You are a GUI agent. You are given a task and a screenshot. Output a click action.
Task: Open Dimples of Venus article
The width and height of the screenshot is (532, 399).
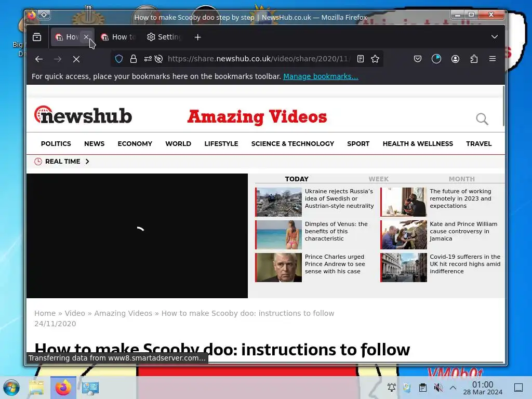[x=336, y=231]
